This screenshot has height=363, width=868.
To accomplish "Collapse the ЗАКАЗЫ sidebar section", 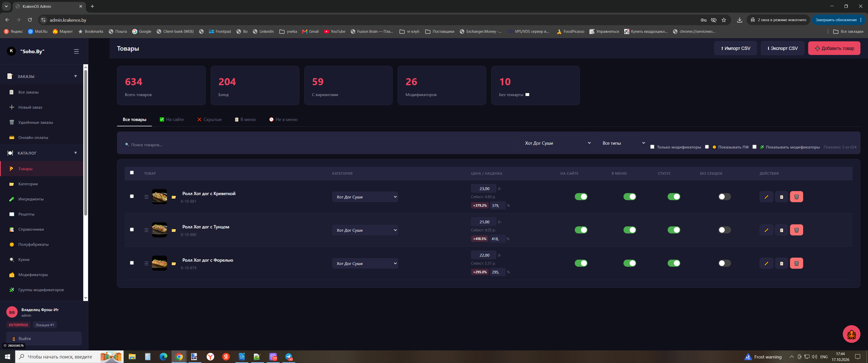I will click(x=42, y=76).
